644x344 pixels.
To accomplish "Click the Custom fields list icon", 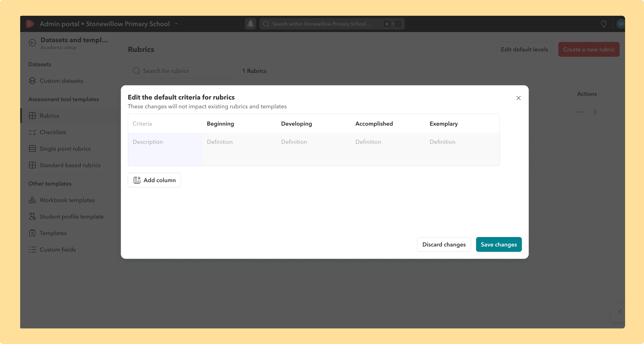I will point(32,250).
